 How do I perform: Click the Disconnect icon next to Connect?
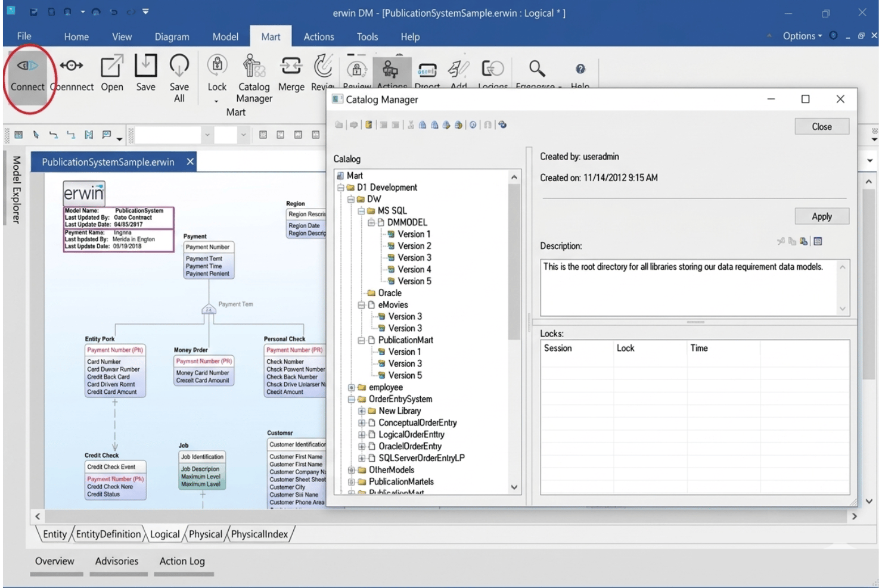click(x=72, y=66)
